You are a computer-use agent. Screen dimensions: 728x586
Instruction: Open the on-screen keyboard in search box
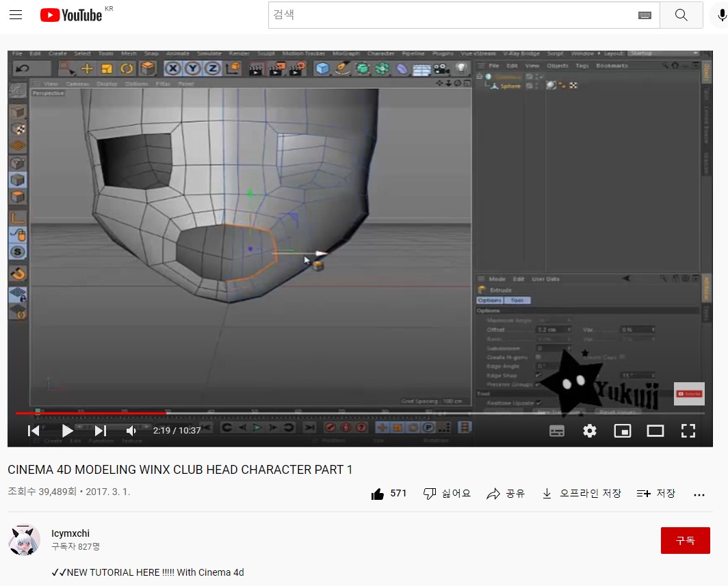[645, 15]
